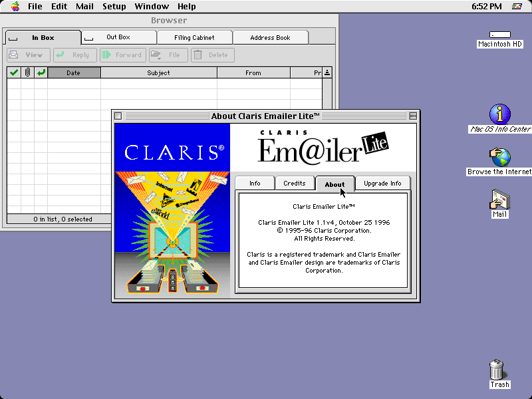Viewport: 532px width, 399px height.
Task: Select the Mail desktop icon
Action: pos(500,203)
